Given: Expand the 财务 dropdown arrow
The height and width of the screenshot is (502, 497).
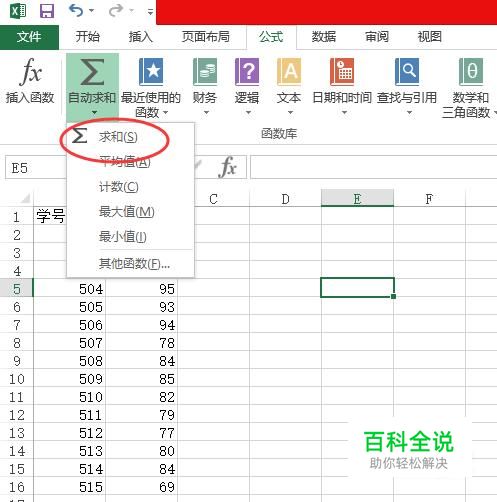Looking at the screenshot, I should coord(206,113).
